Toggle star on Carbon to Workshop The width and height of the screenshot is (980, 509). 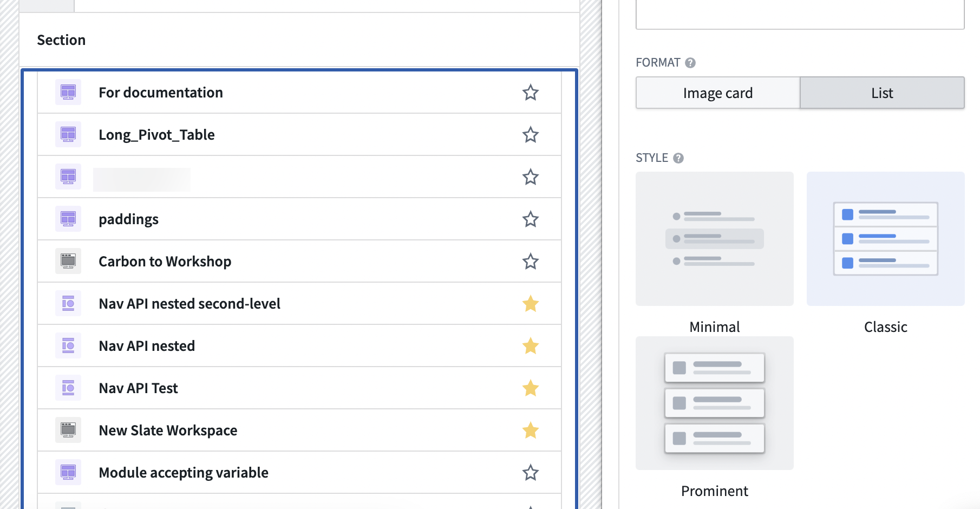click(x=530, y=262)
